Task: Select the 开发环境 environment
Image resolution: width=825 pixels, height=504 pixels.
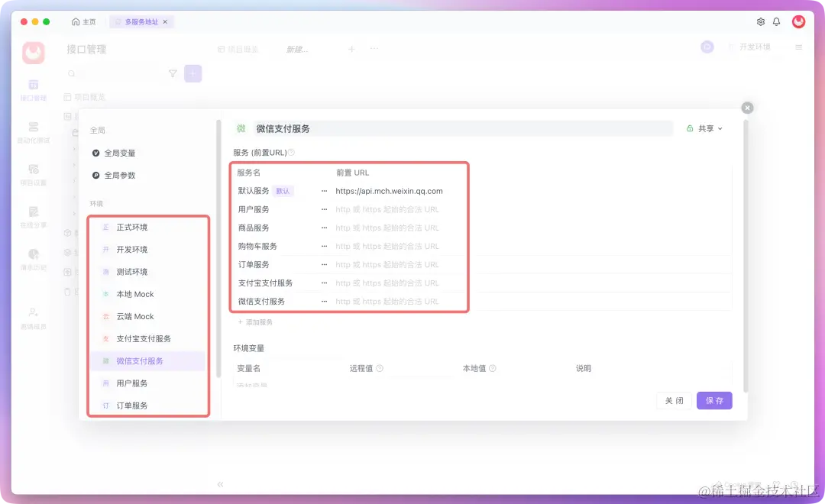Action: [148, 250]
